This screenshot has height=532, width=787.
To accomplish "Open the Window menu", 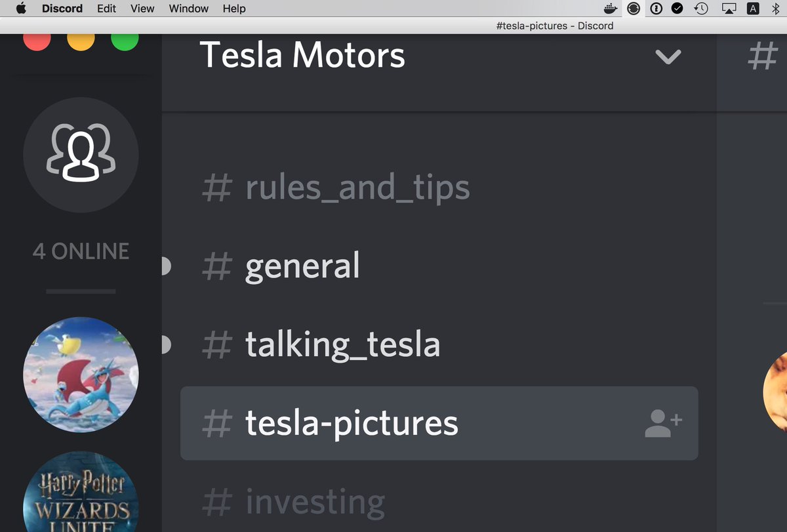I will (189, 9).
